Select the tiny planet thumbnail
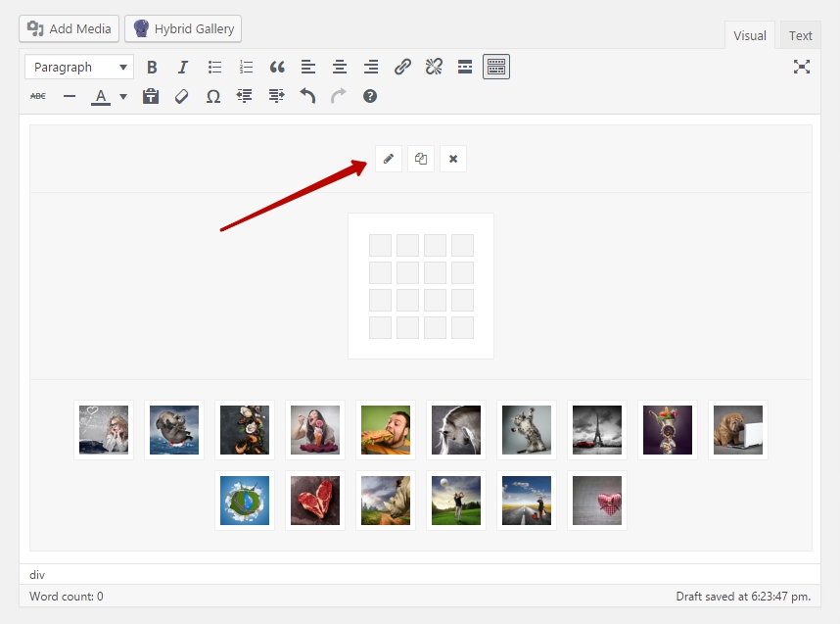The height and width of the screenshot is (624, 840). [245, 501]
